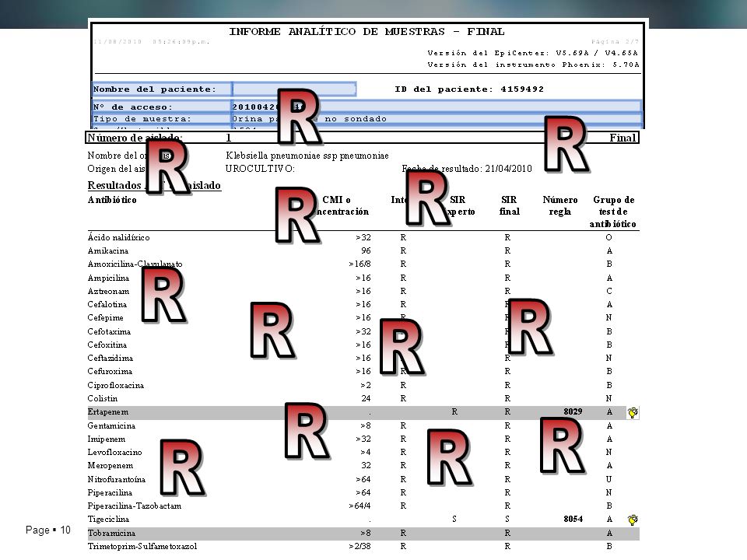Image resolution: width=747 pixels, height=560 pixels.
Task: Click the 'Ciprofloxacina' antibiotic name
Action: pyautogui.click(x=116, y=385)
